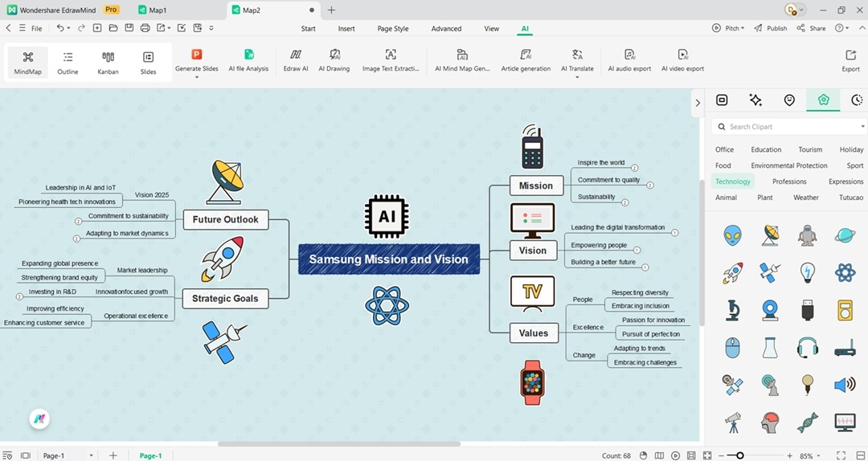
Task: Open AI Mind Map Generation
Action: coord(462,60)
